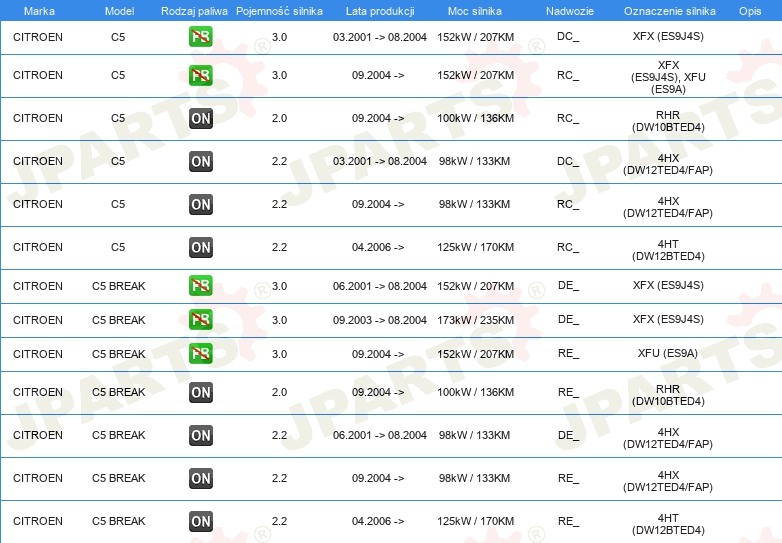Click the Lata produkcji column header

pos(380,11)
